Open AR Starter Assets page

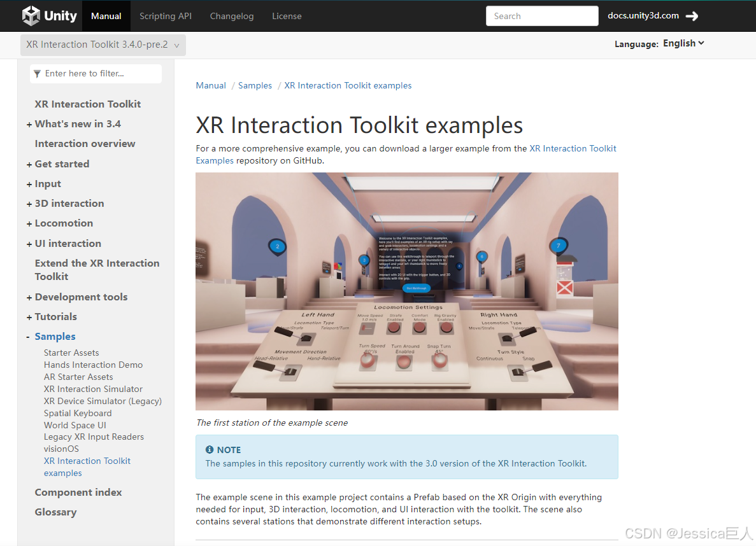pyautogui.click(x=78, y=377)
